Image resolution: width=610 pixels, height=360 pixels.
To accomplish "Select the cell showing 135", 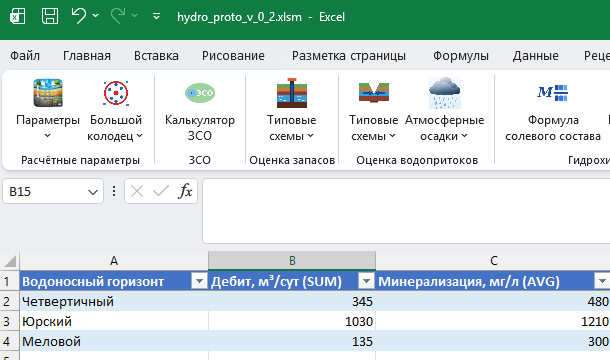I will 292,341.
